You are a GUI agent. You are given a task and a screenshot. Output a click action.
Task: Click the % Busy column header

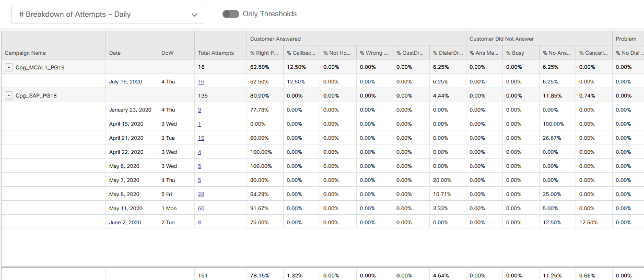pyautogui.click(x=514, y=53)
